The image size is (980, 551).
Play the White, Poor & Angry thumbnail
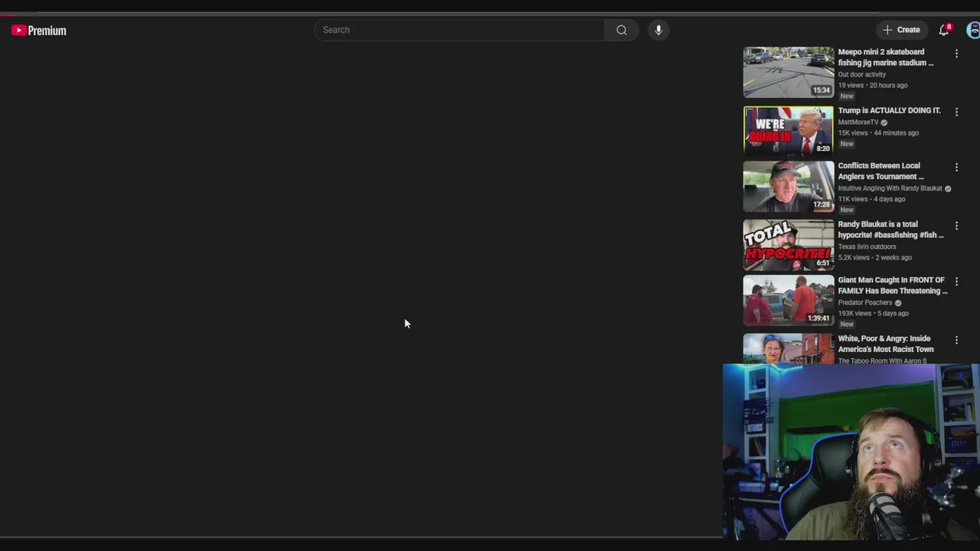[789, 349]
